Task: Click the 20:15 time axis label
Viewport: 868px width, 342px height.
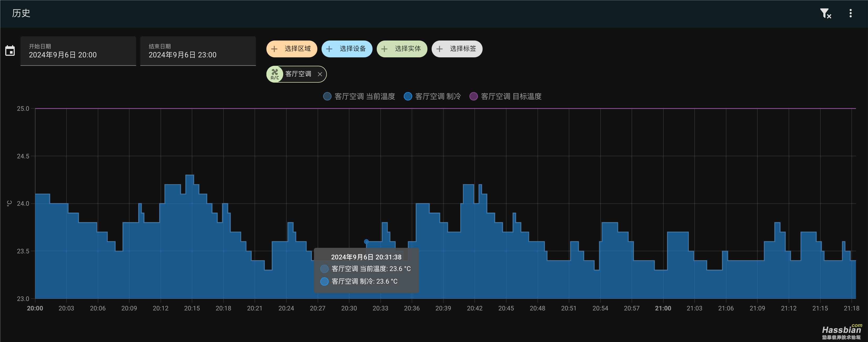Action: coord(192,308)
